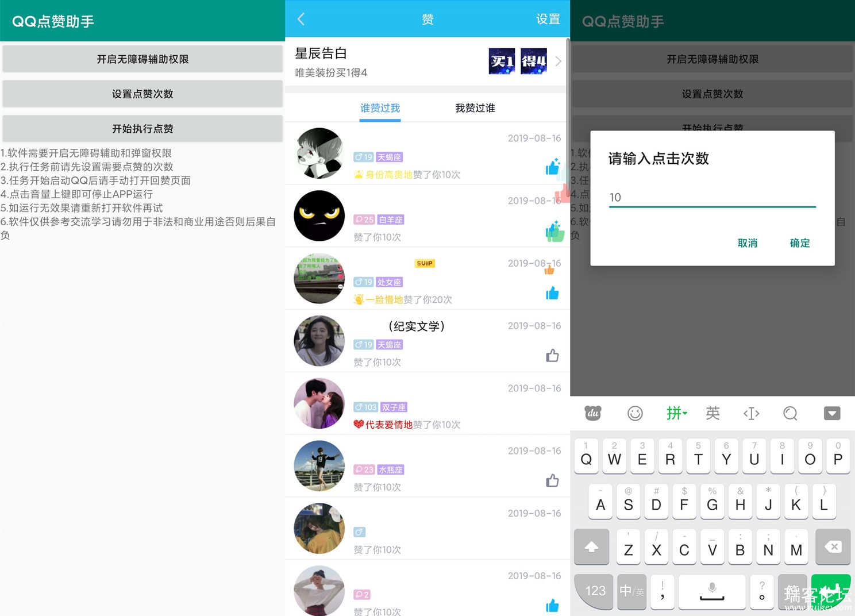
Task: Open the Baidu input du logo menu
Action: [592, 413]
